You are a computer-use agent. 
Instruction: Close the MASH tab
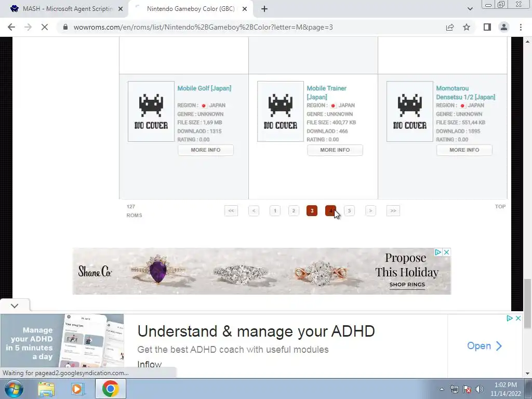tap(121, 9)
